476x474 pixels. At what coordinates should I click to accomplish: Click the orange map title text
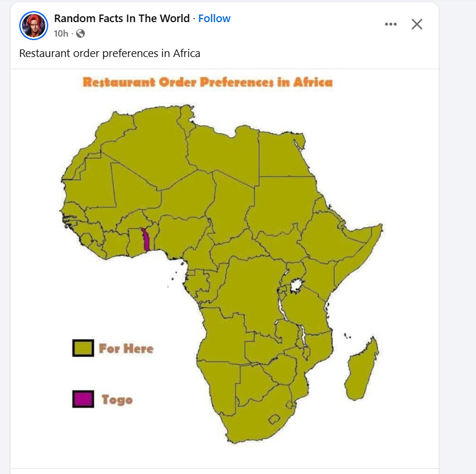(207, 82)
